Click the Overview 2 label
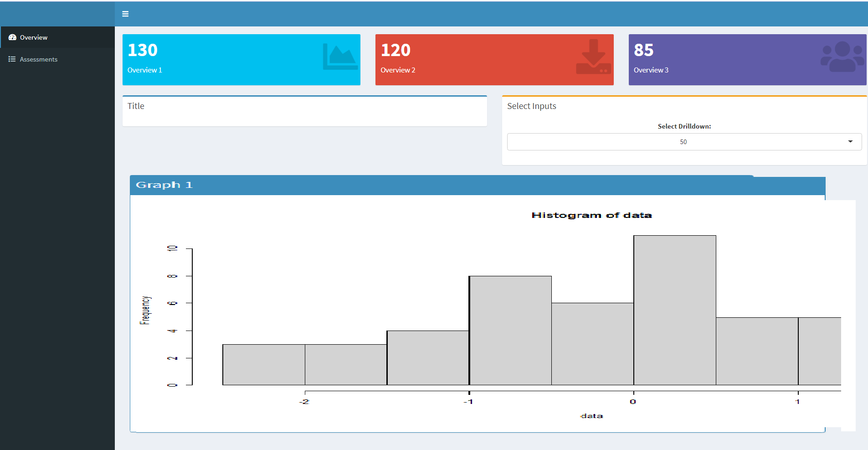Image resolution: width=868 pixels, height=450 pixels. (x=398, y=70)
